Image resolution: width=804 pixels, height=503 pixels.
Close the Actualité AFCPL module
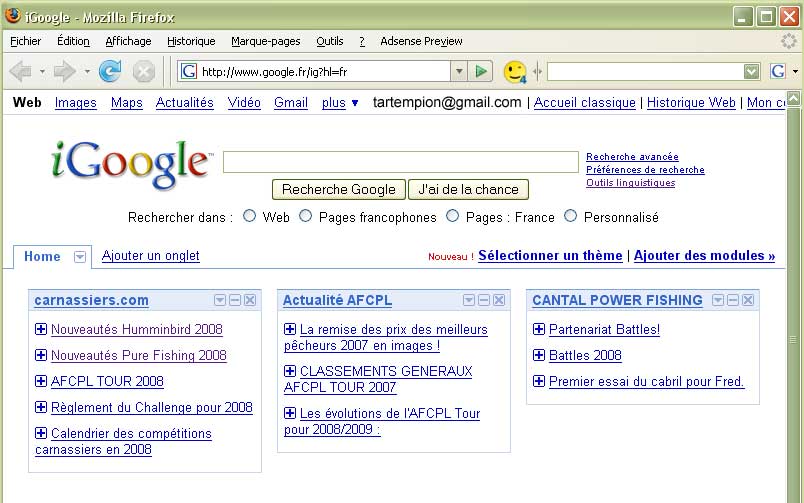pos(499,300)
